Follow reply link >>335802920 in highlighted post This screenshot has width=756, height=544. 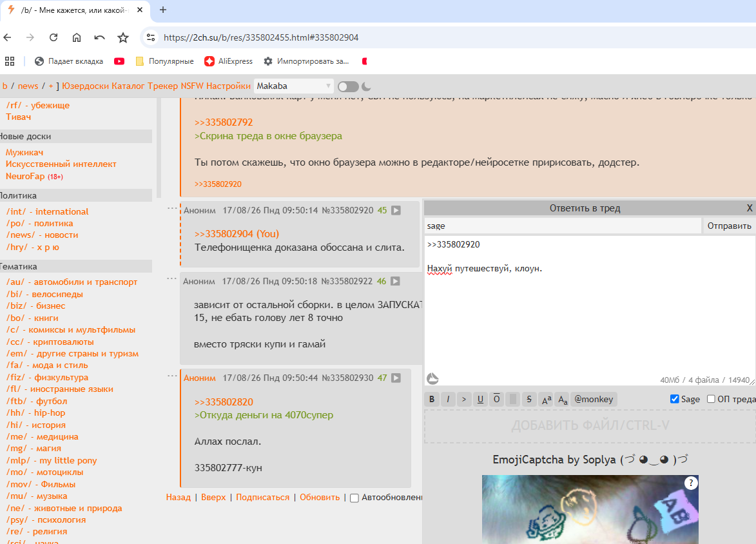[x=218, y=184]
